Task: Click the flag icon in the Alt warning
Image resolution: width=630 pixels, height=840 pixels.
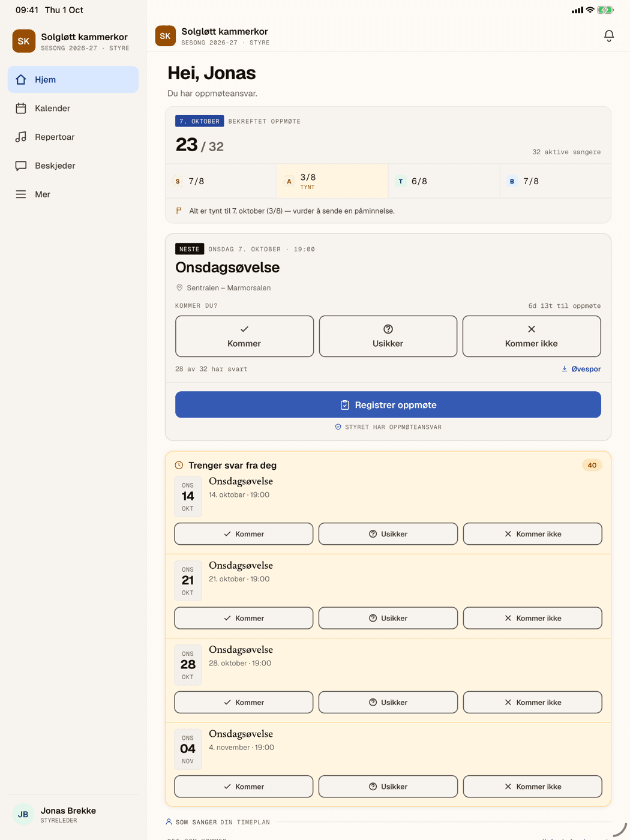Action: click(x=179, y=211)
